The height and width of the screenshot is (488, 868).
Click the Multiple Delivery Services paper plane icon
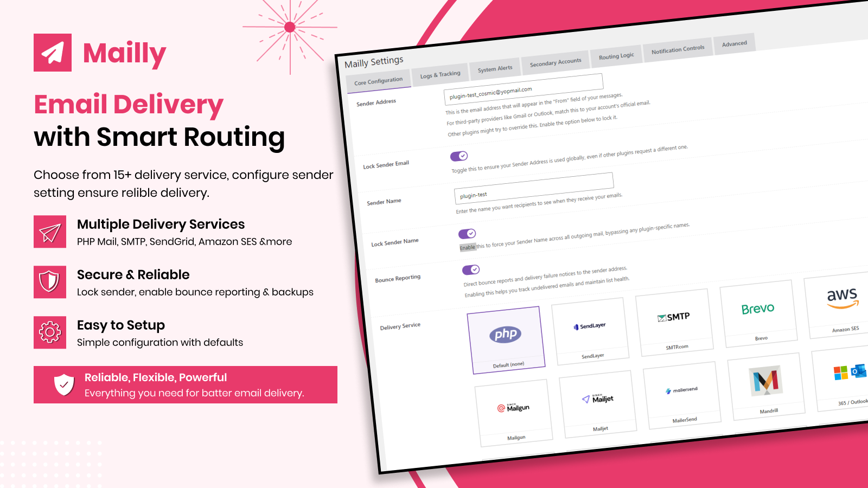[x=50, y=232]
